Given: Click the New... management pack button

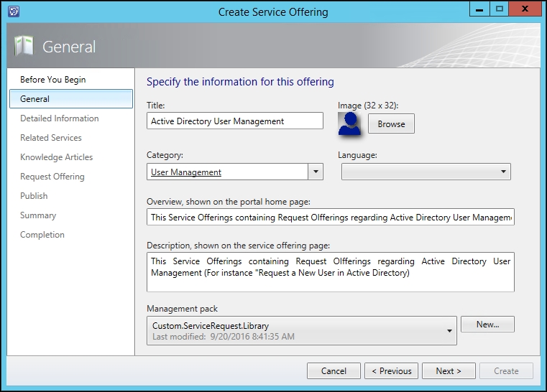Looking at the screenshot, I should [487, 325].
